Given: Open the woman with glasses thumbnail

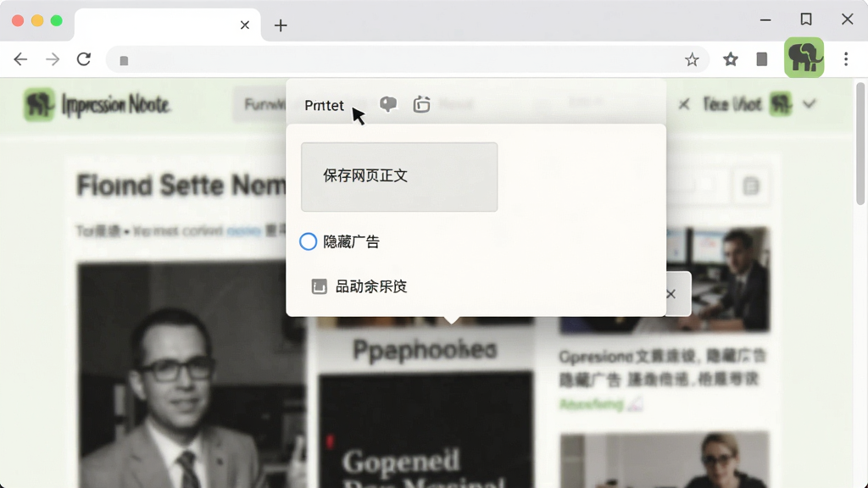Looking at the screenshot, I should click(665, 460).
